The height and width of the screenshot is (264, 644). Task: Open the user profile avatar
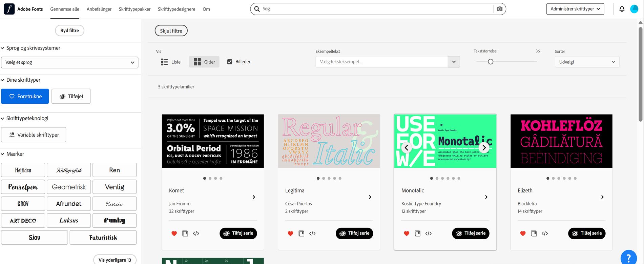634,9
